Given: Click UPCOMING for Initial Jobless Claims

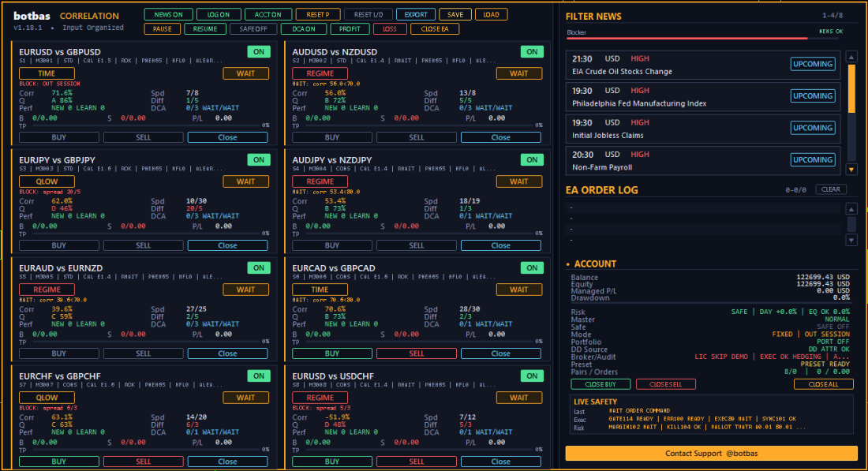Looking at the screenshot, I should coord(813,128).
